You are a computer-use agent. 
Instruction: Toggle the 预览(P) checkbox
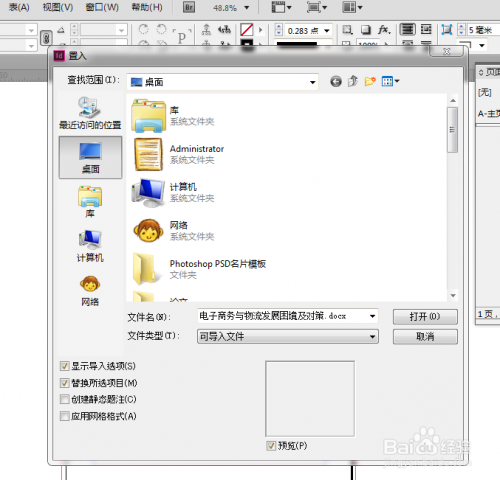[271, 445]
